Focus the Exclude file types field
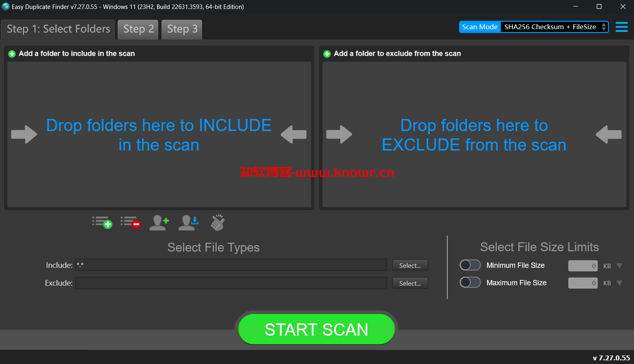Image resolution: width=634 pixels, height=364 pixels. [x=231, y=283]
